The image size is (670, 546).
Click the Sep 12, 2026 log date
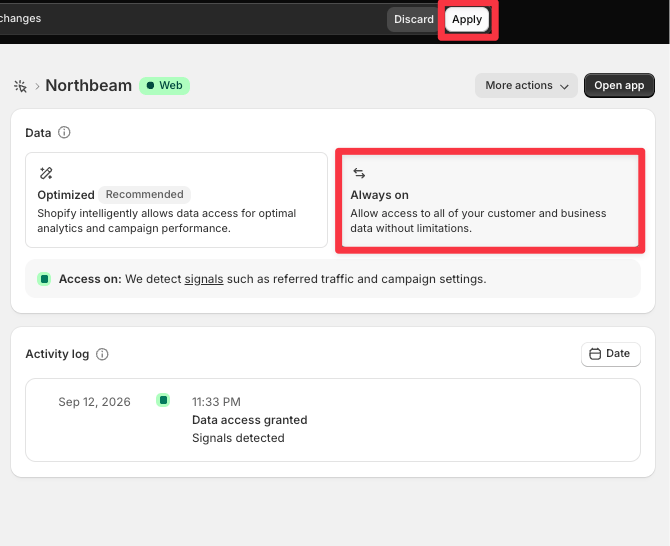(x=94, y=402)
